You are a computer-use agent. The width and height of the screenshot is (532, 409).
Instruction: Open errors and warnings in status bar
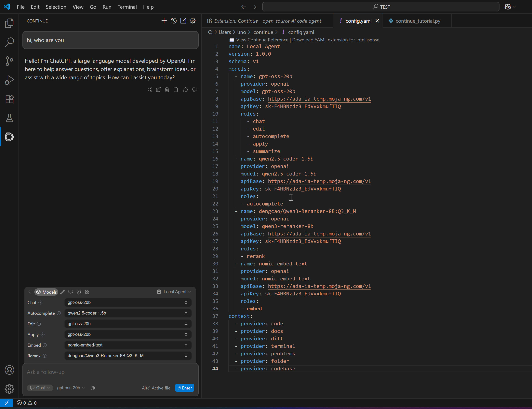click(x=27, y=403)
